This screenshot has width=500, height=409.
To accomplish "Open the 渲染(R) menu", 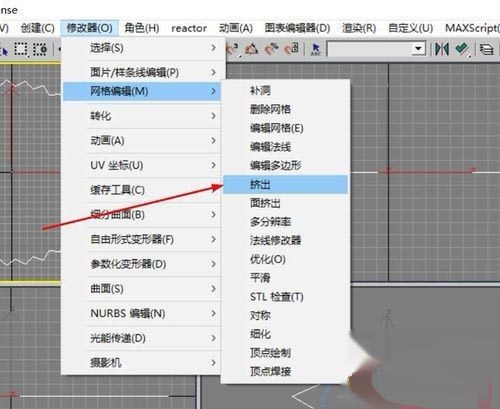I will click(x=359, y=28).
